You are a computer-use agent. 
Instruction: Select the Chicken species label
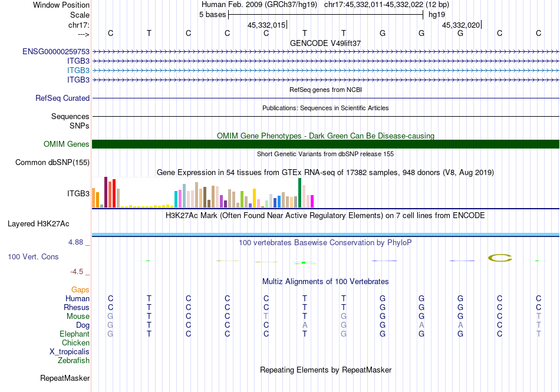pos(75,342)
